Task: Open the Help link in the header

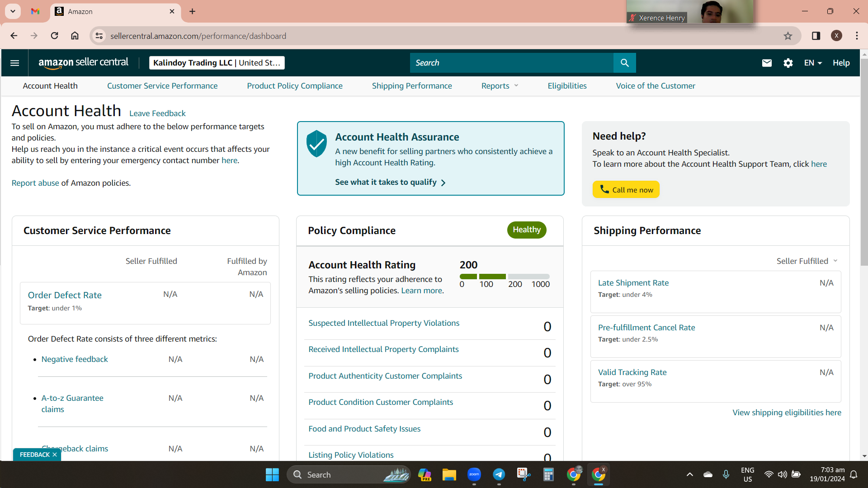Action: [x=841, y=63]
